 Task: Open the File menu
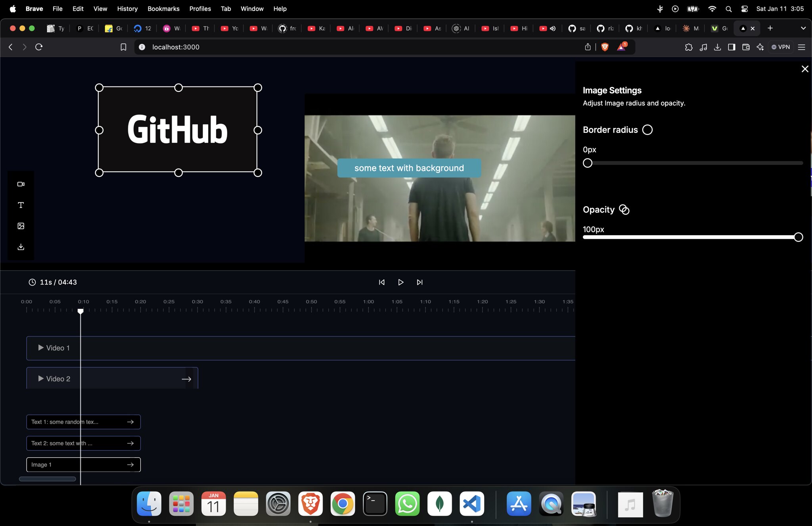(x=57, y=9)
